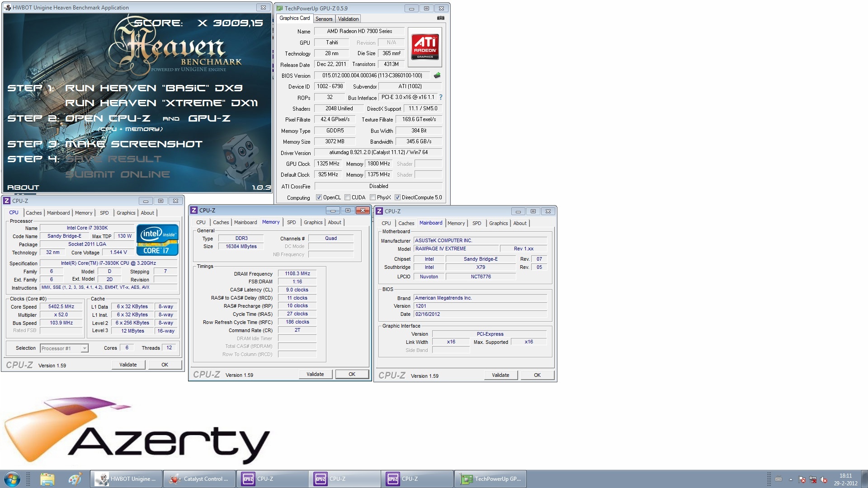
Task: Enable the CUDA checkbox
Action: pos(347,197)
